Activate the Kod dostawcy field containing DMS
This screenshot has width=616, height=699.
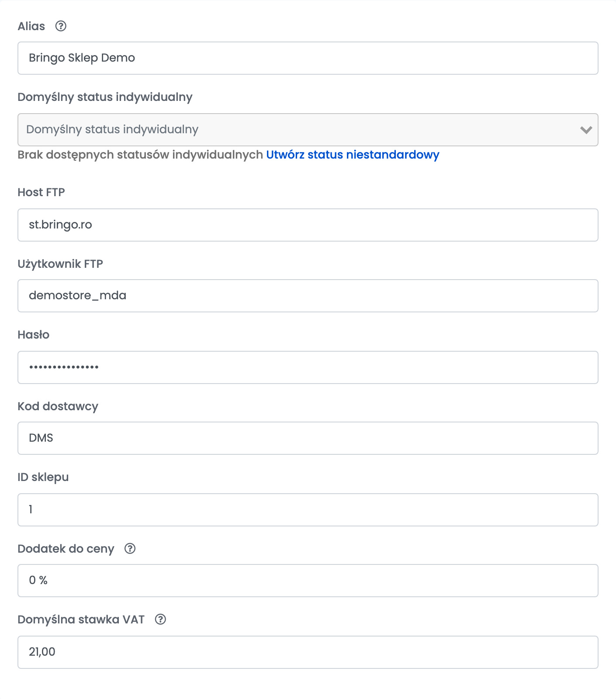(308, 438)
